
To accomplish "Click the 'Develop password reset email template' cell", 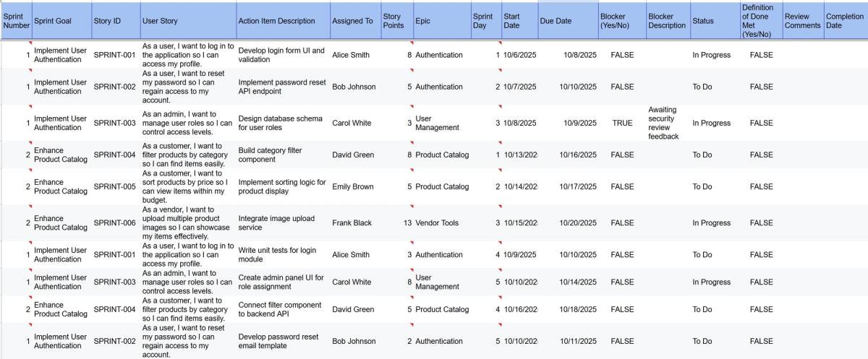I will 283,341.
